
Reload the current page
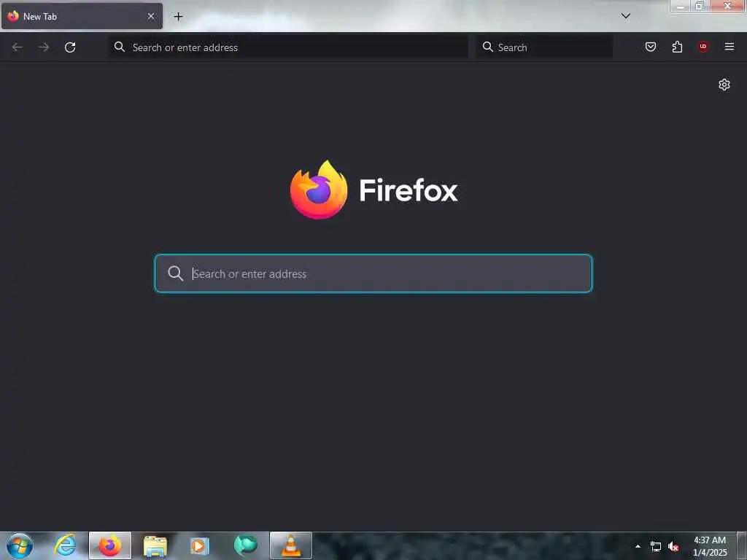pyautogui.click(x=70, y=47)
